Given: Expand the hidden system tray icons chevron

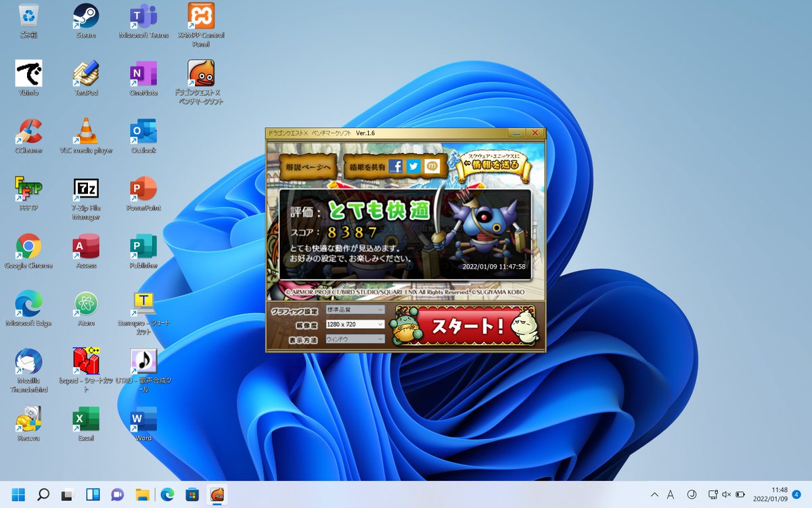Looking at the screenshot, I should (654, 494).
